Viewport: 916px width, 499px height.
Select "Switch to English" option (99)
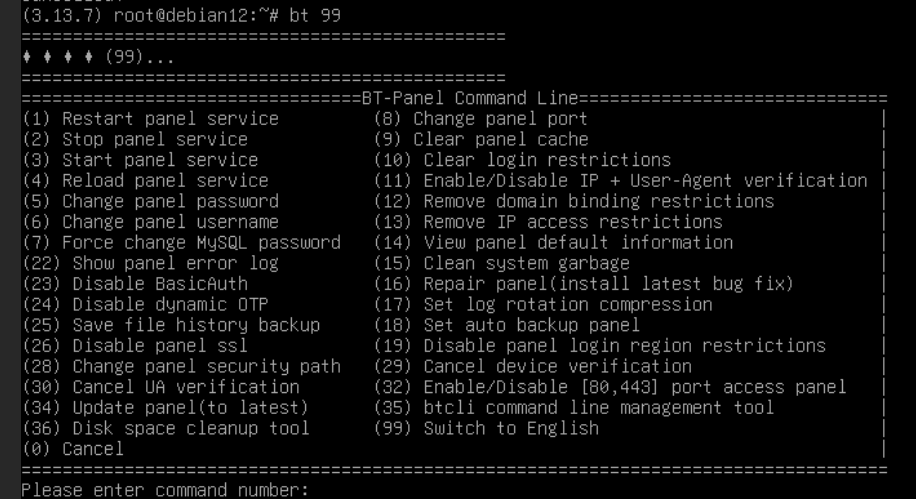click(486, 428)
